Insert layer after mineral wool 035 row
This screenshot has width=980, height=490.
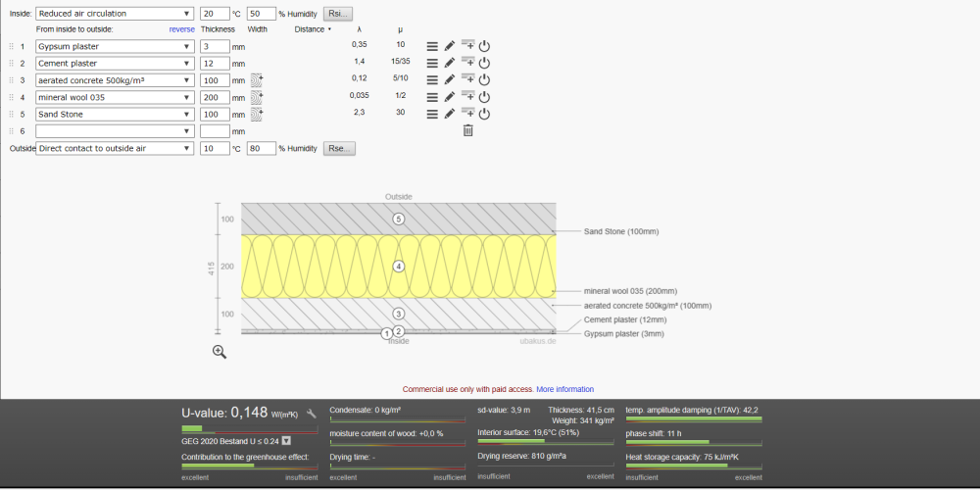tap(467, 96)
